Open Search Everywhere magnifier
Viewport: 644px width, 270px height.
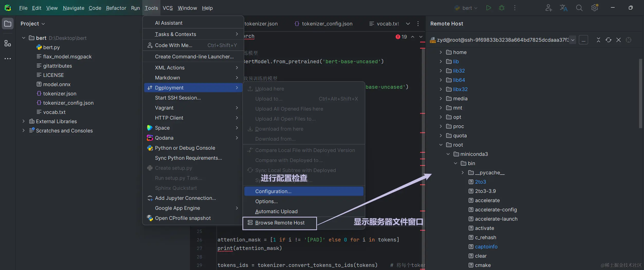click(579, 8)
